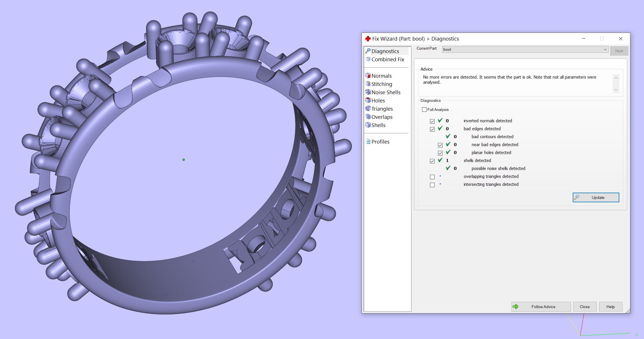Click the Update button
This screenshot has height=339, width=644.
point(596,197)
